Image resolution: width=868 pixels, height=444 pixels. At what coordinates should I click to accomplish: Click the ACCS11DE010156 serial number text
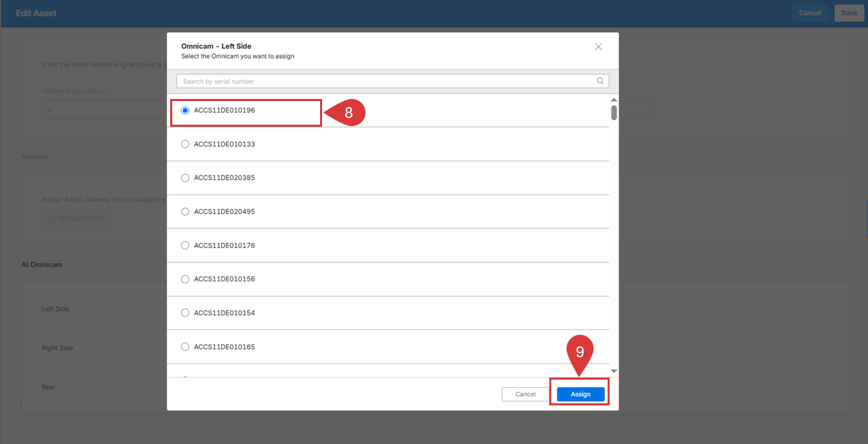pyautogui.click(x=224, y=279)
